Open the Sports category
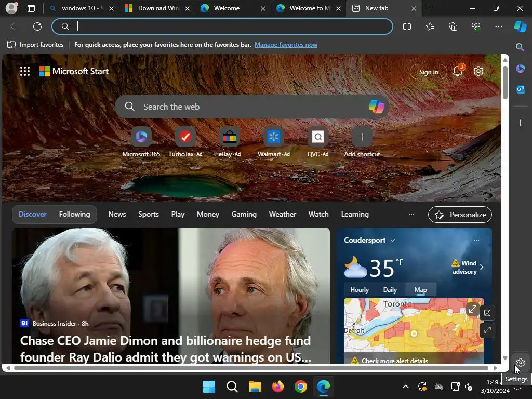Screen dimensions: 532x399 click(149, 215)
